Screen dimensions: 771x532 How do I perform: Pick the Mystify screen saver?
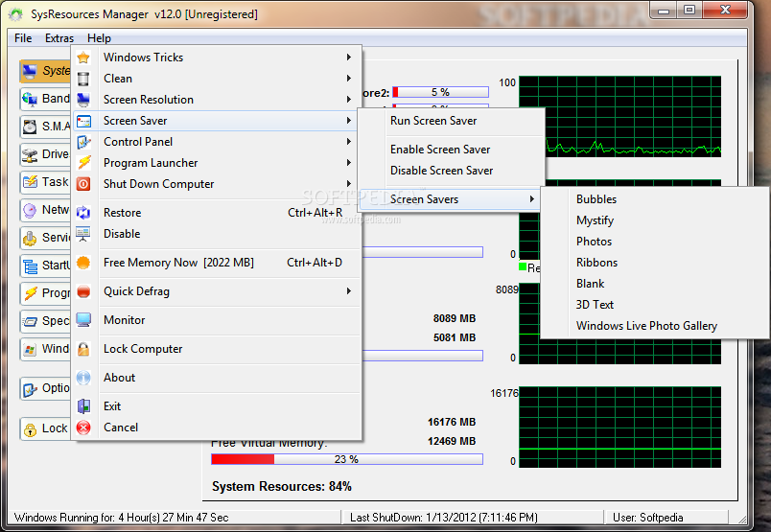coord(654,220)
